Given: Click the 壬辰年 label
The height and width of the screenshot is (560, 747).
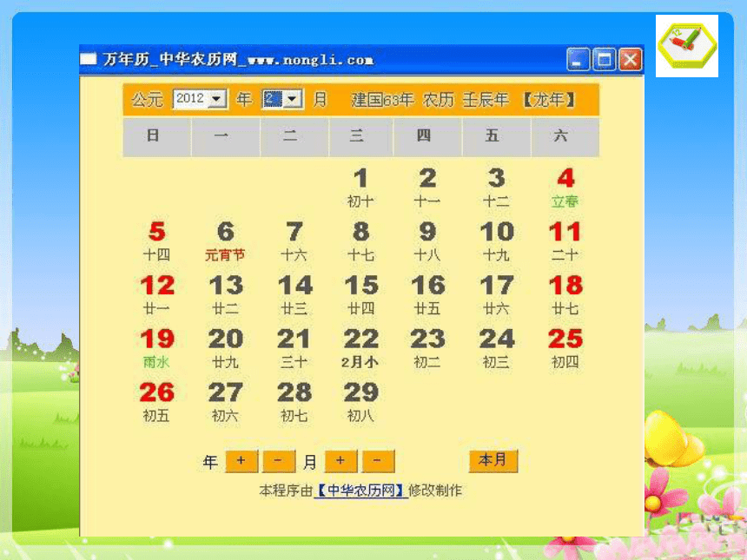Looking at the screenshot, I should [x=486, y=100].
